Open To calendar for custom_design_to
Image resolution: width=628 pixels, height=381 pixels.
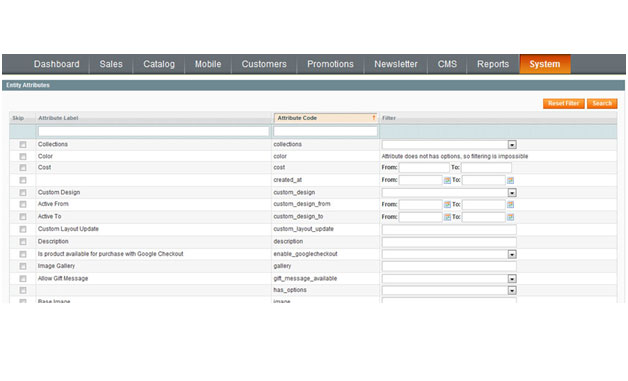[510, 217]
